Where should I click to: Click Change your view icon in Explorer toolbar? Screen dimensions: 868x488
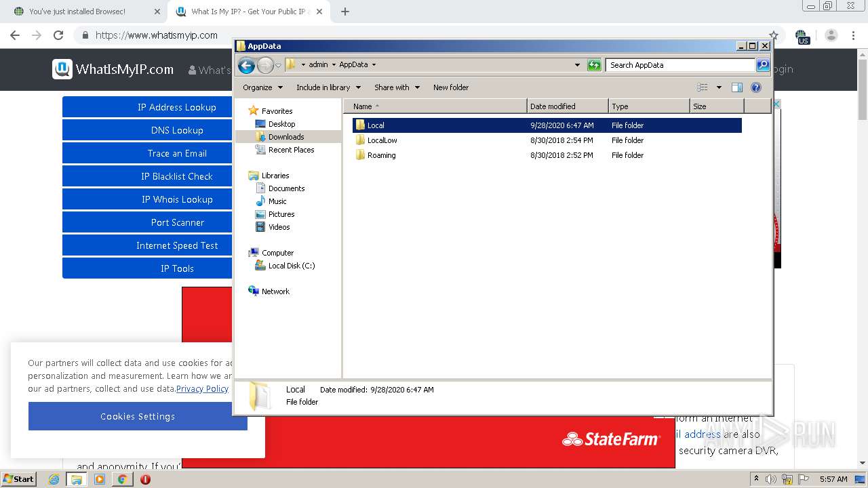pyautogui.click(x=703, y=87)
